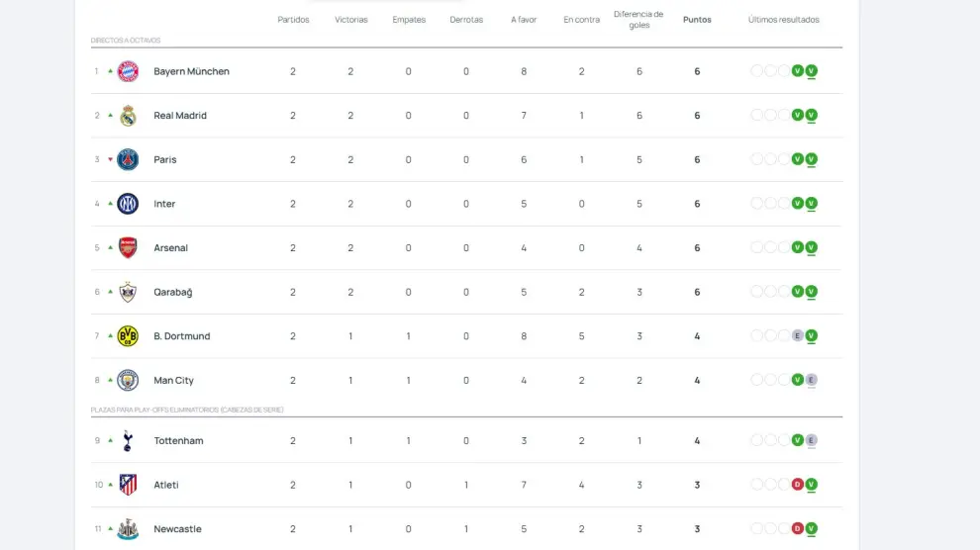Image resolution: width=980 pixels, height=550 pixels.
Task: Click the Newcastle club crest
Action: click(x=128, y=529)
